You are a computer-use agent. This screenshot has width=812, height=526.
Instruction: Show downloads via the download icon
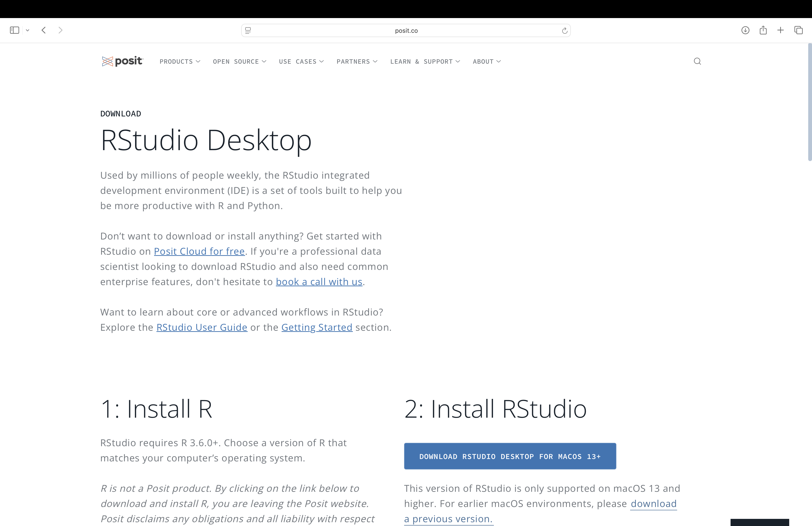tap(745, 30)
